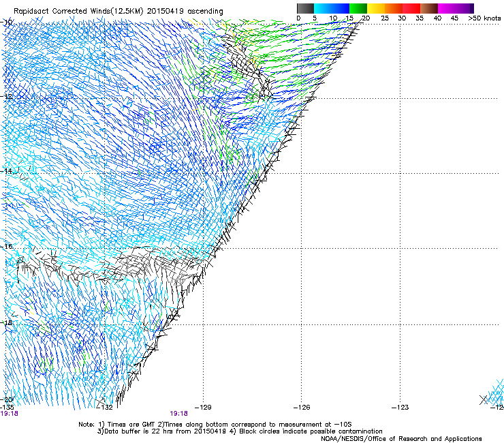The height and width of the screenshot is (443, 504).
Task: Click the -16 latitude axis label
Action: pyautogui.click(x=6, y=247)
